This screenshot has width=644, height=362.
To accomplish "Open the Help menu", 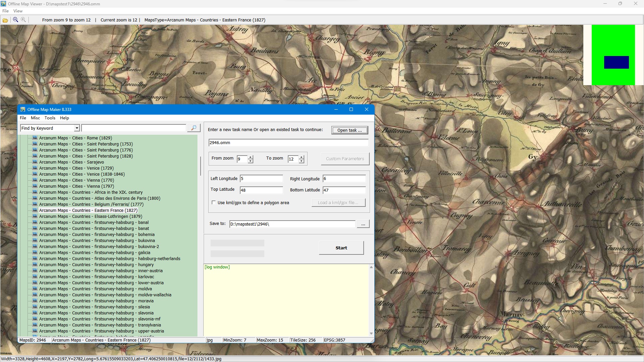I will (64, 118).
